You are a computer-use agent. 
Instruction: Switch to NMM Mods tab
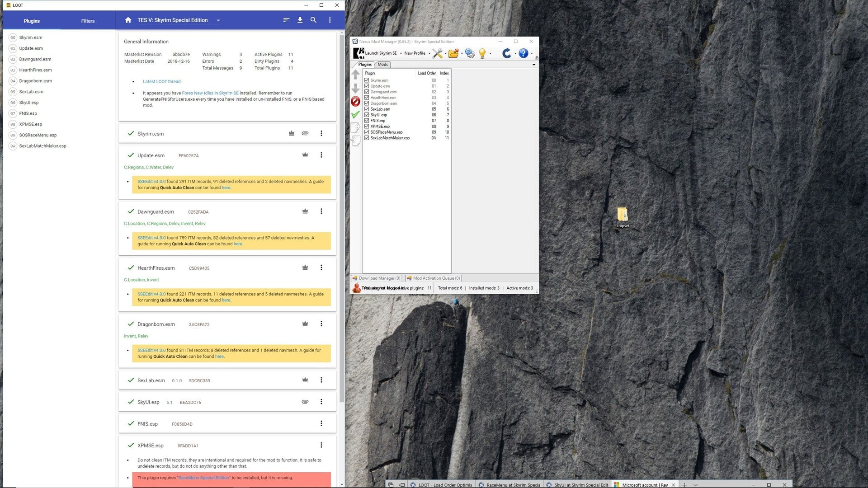382,65
